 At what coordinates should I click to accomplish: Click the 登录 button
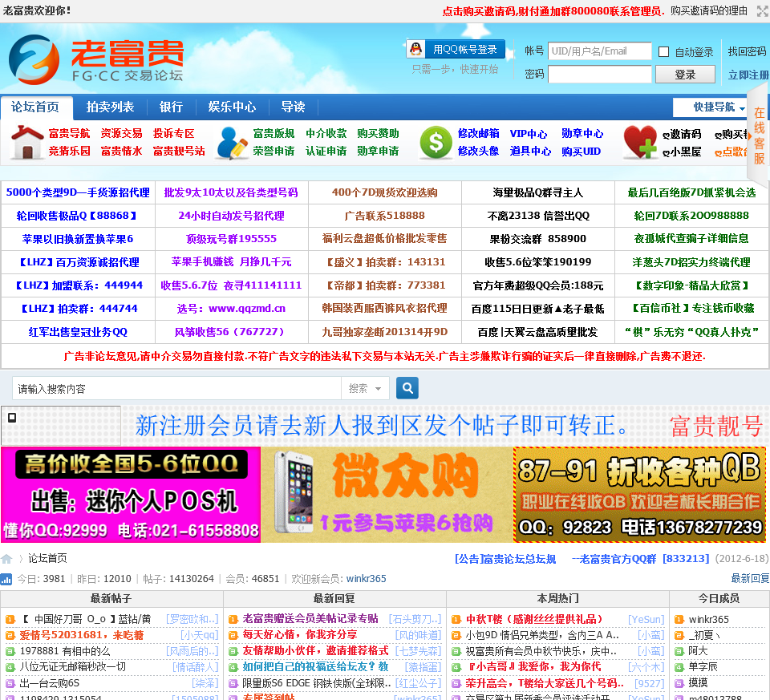tap(685, 74)
